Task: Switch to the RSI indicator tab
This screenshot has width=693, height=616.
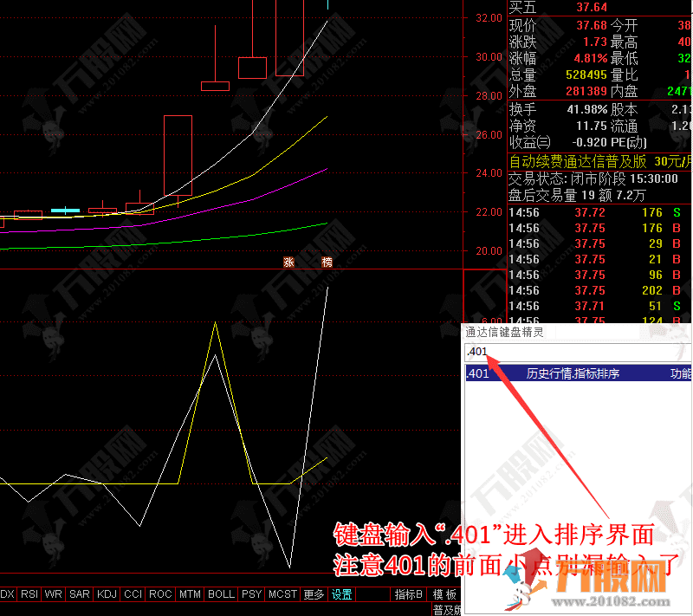Action: pos(29,594)
